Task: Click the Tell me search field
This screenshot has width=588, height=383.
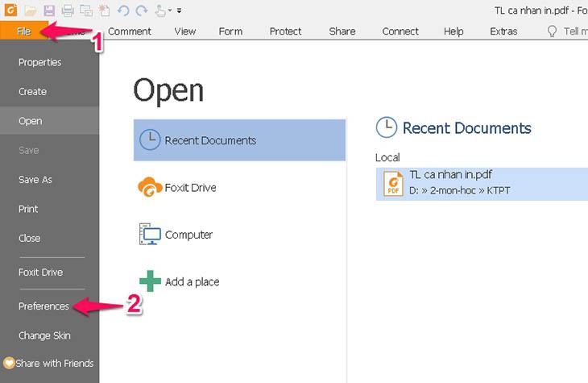Action: point(575,31)
